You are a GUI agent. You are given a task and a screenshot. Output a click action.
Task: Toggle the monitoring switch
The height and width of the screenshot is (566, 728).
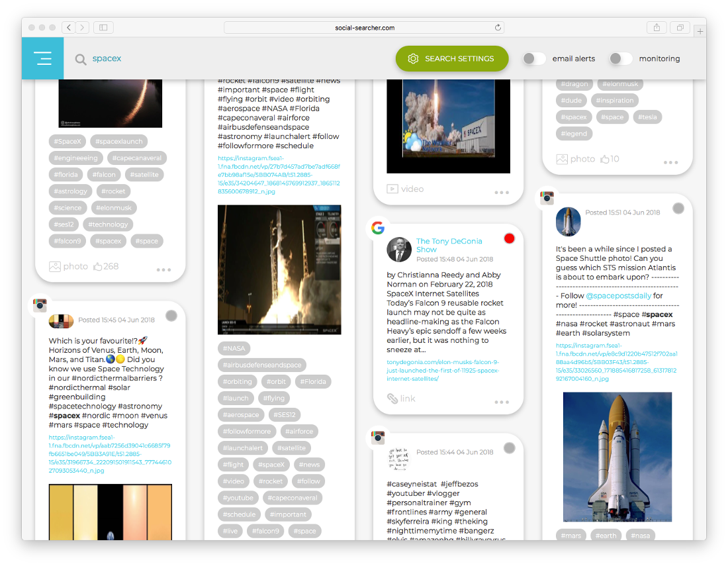point(621,58)
